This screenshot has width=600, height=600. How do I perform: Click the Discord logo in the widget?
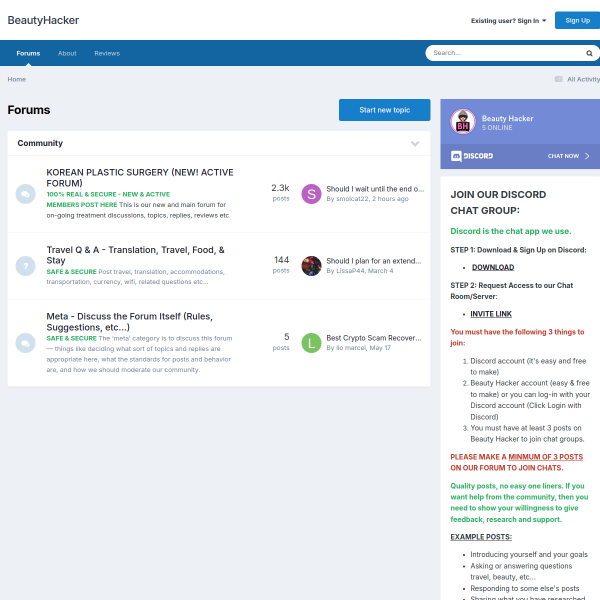click(472, 156)
